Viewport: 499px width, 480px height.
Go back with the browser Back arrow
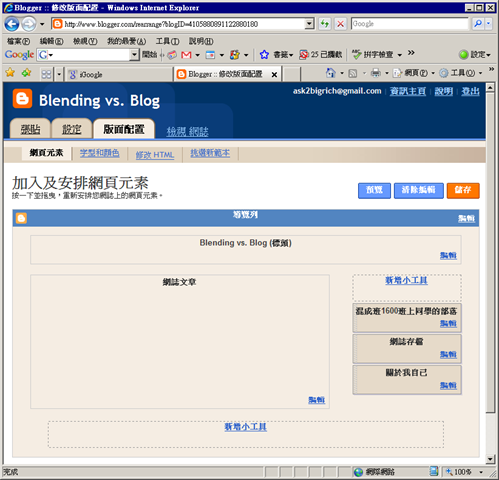coord(12,24)
